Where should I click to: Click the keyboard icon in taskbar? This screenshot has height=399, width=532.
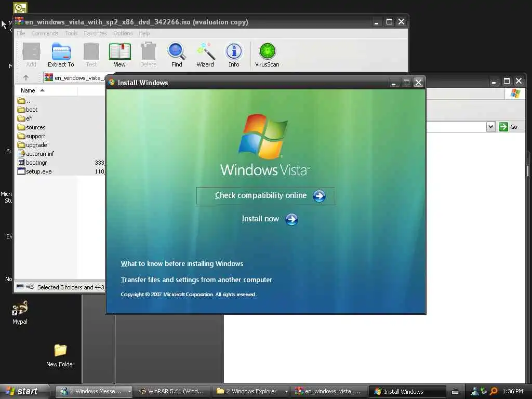point(455,392)
